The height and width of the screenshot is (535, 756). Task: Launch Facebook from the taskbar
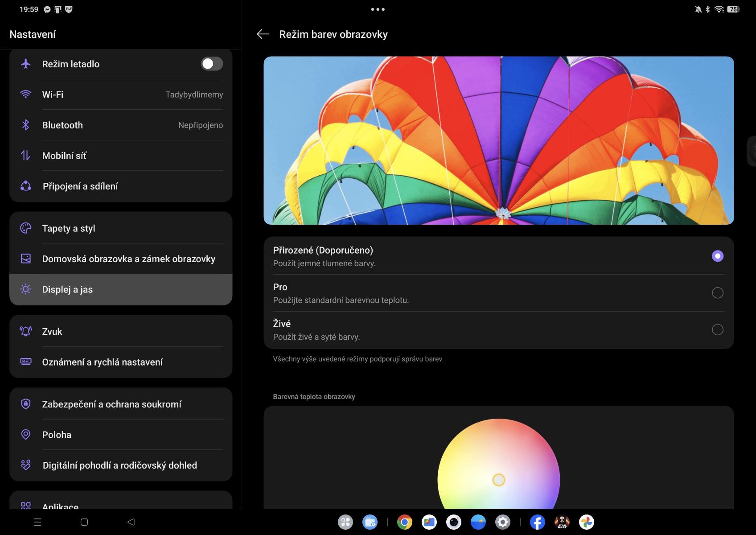tap(537, 522)
